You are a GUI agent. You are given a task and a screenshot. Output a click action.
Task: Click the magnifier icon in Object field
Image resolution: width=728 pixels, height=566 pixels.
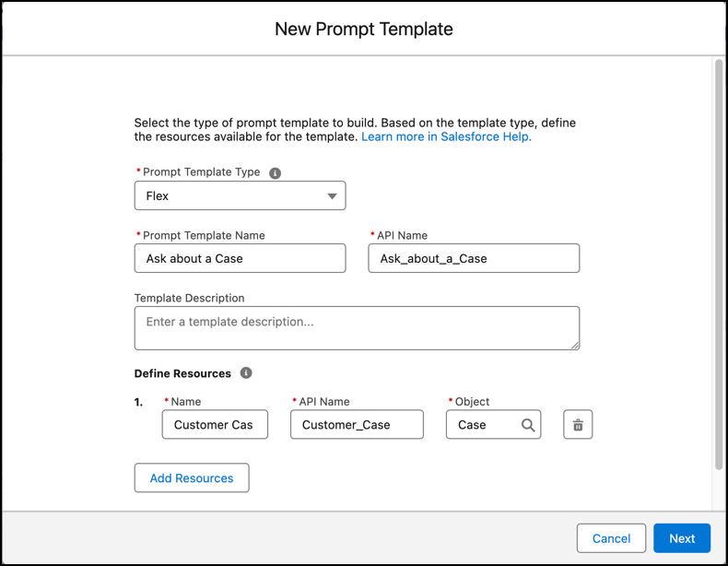tap(528, 425)
